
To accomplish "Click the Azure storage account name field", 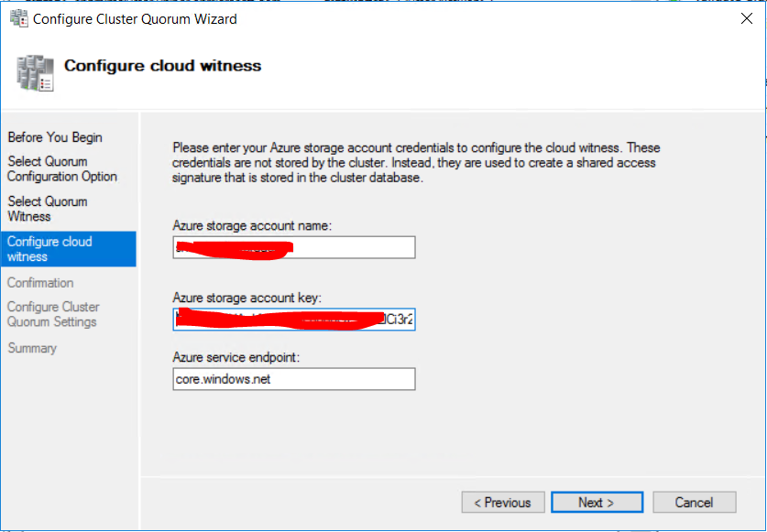I will tap(293, 246).
